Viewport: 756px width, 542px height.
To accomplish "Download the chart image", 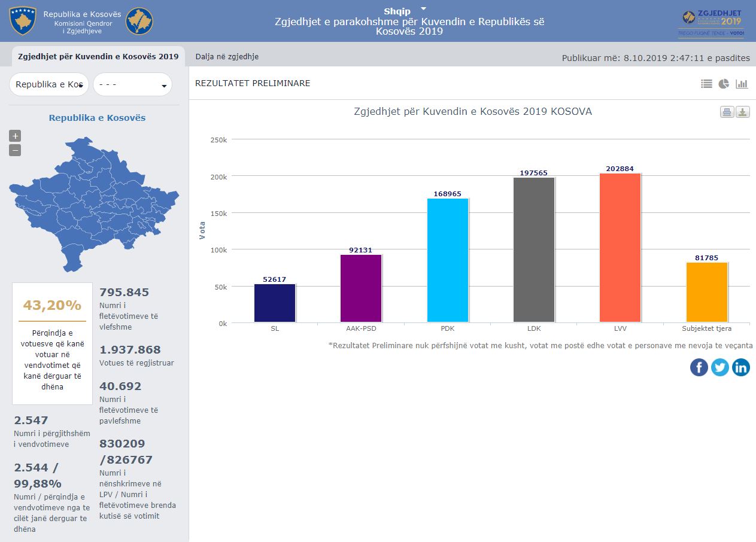I will pos(742,112).
